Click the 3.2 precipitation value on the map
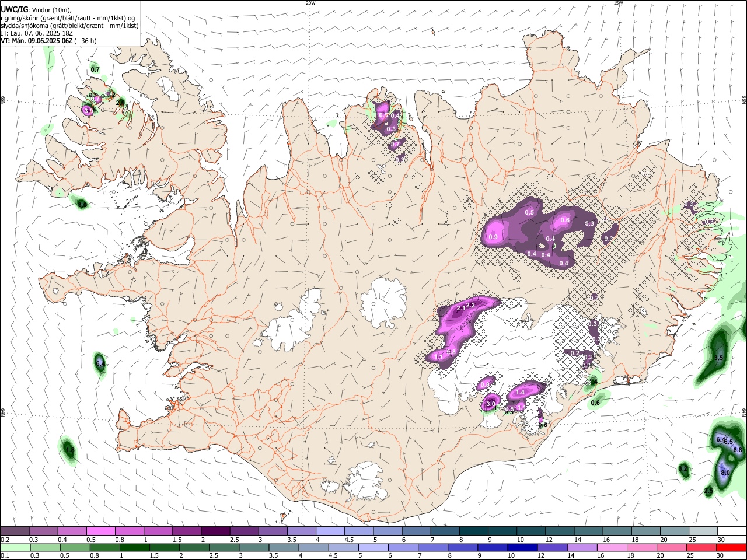Viewport: 747px width, 560px height. point(683,468)
